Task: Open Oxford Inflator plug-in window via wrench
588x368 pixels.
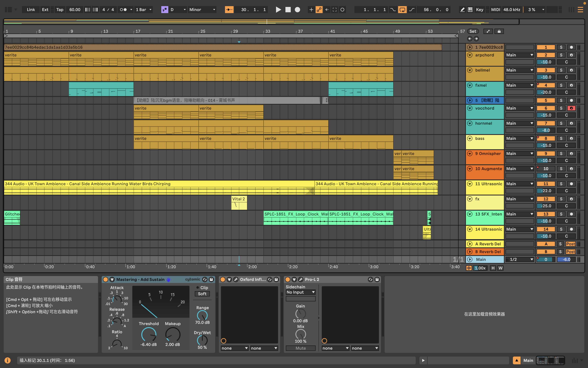Action: (x=236, y=279)
